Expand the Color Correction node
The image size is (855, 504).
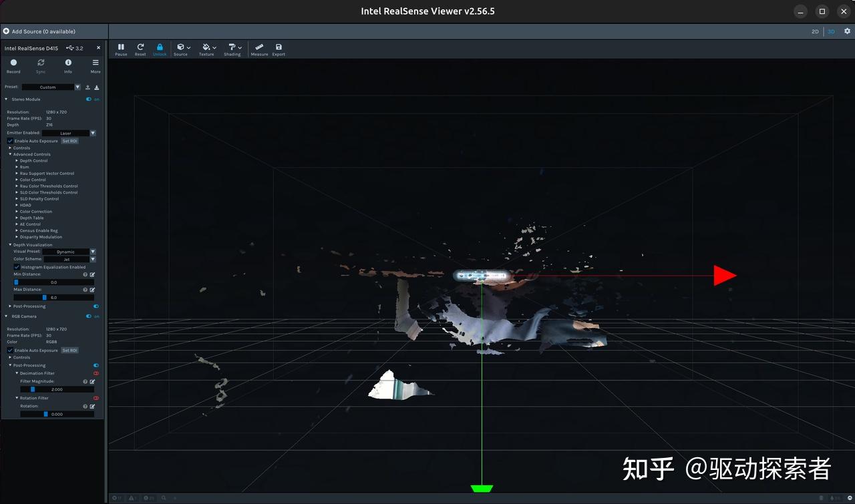(17, 212)
